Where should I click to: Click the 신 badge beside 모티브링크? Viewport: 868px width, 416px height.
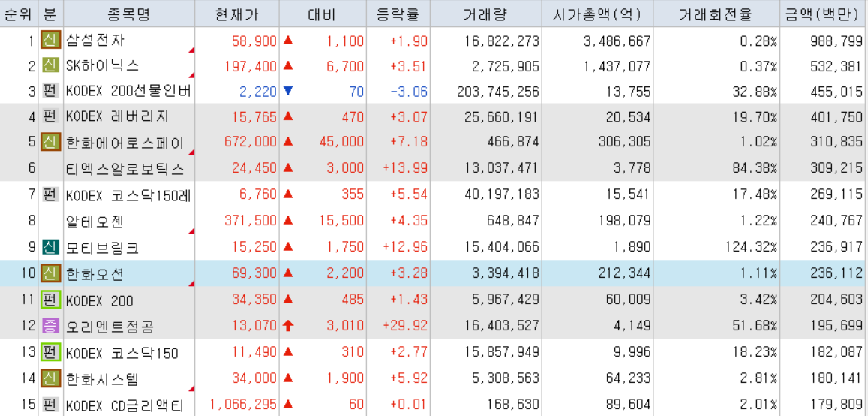(x=50, y=246)
